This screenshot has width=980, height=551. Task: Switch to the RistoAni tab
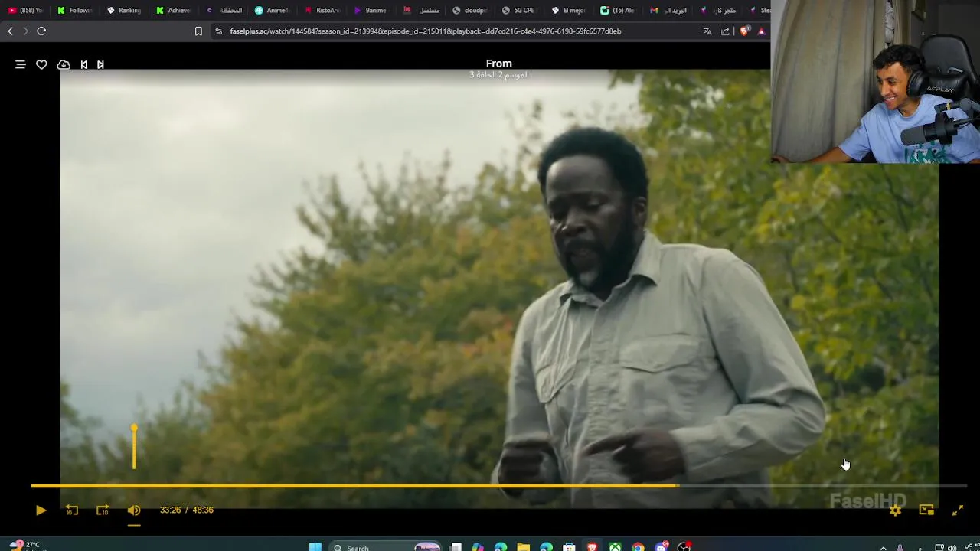point(322,10)
